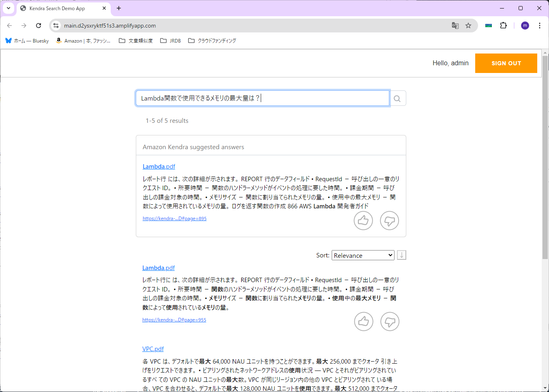Click the pinned extension icon beside Extensions
Image resolution: width=549 pixels, height=392 pixels.
pos(489,26)
